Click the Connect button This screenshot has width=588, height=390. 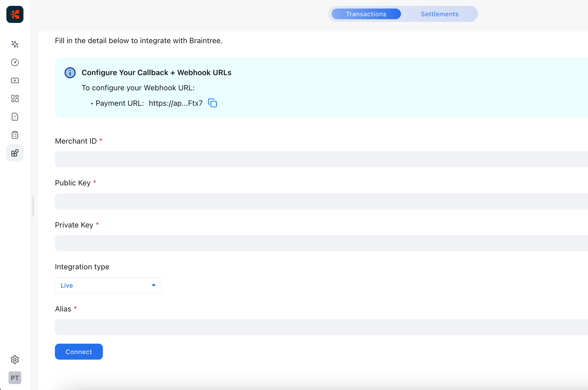(79, 352)
